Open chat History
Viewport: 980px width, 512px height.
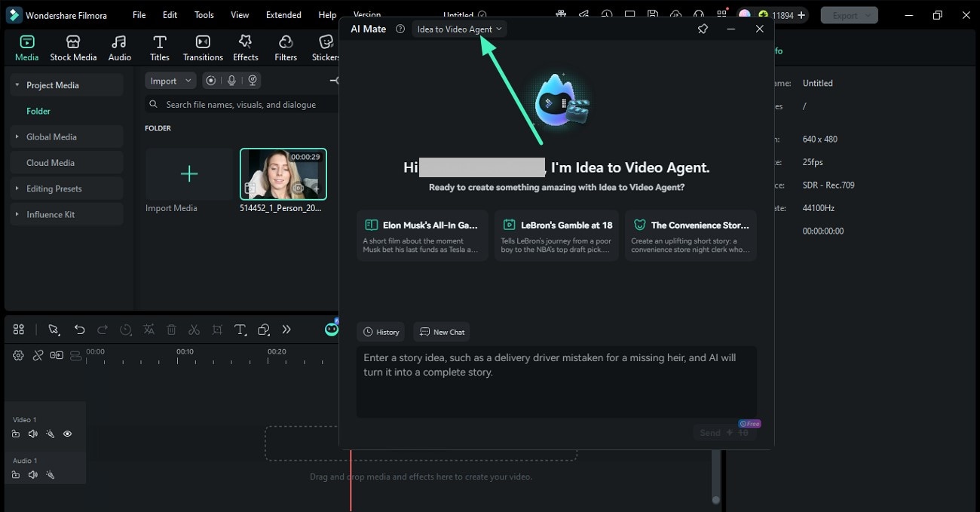[x=381, y=332]
